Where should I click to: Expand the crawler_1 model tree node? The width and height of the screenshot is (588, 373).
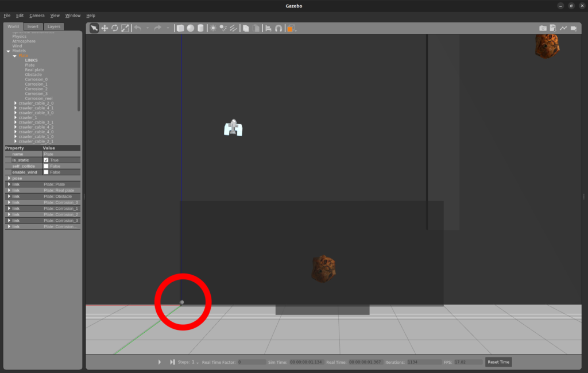[16, 118]
